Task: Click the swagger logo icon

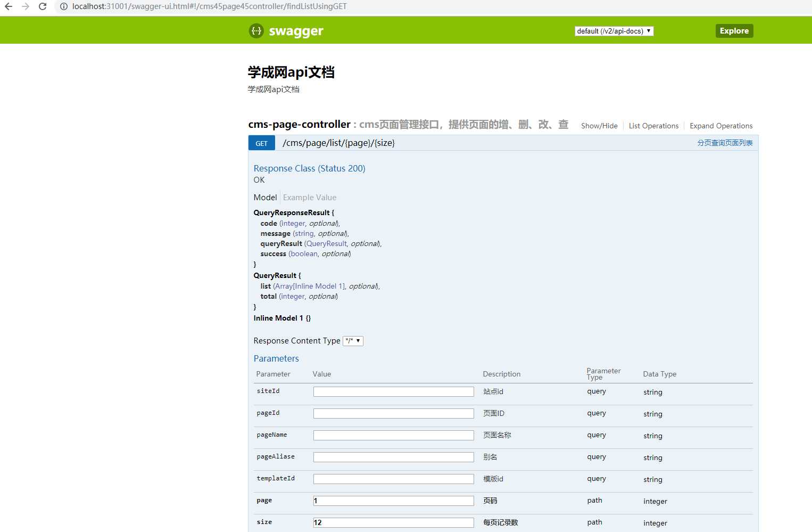Action: [256, 31]
